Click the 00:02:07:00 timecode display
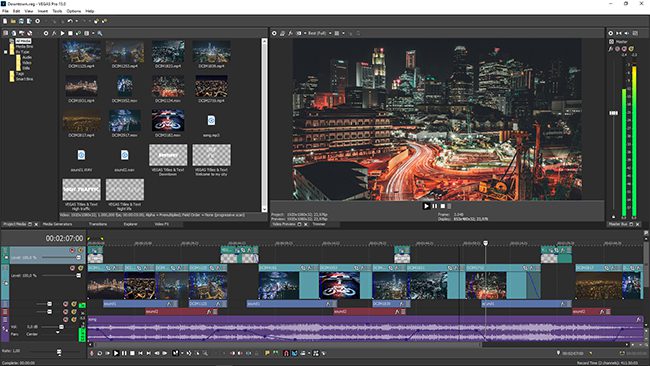Viewport: 650px width, 366px height. pyautogui.click(x=64, y=238)
